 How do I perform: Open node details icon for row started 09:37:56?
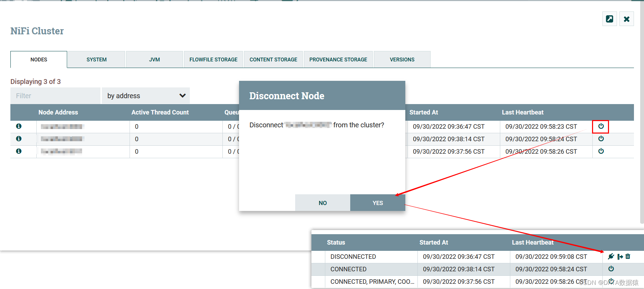[x=19, y=151]
